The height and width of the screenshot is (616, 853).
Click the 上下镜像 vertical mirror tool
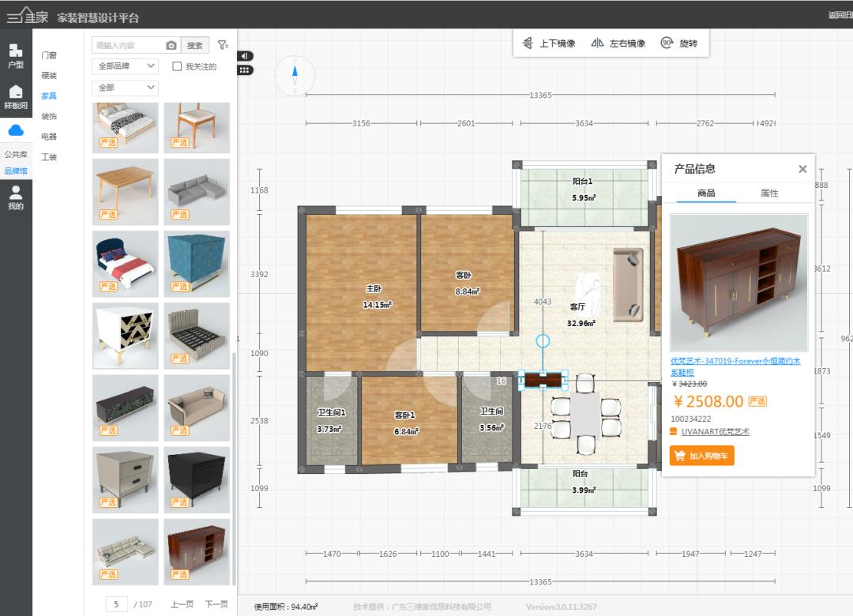pos(549,44)
